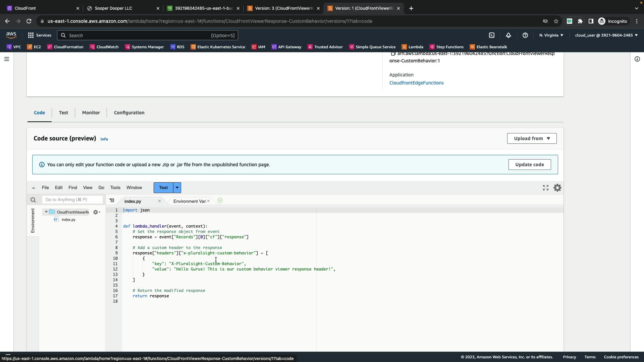This screenshot has width=644, height=362.
Task: Open the Tools menu in editor
Action: pos(115,188)
